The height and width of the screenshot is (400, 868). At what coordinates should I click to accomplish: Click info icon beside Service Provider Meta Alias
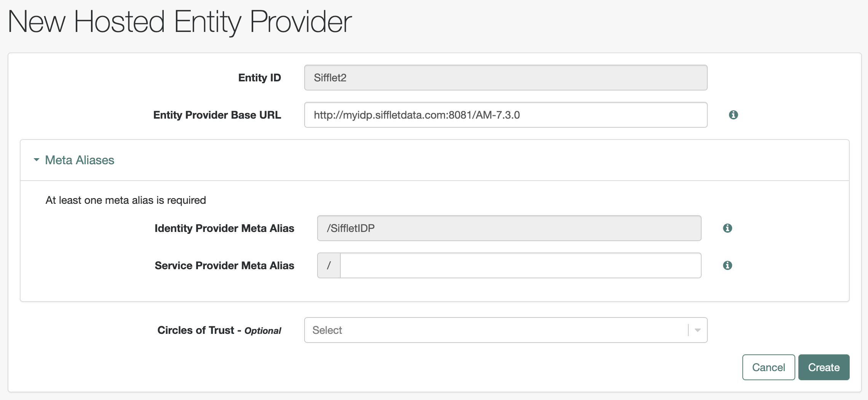pos(727,265)
